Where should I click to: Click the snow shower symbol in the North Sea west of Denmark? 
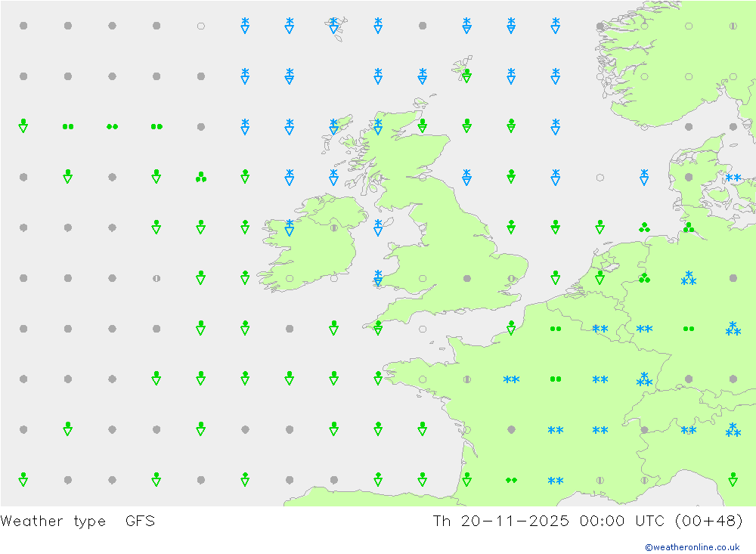click(644, 178)
